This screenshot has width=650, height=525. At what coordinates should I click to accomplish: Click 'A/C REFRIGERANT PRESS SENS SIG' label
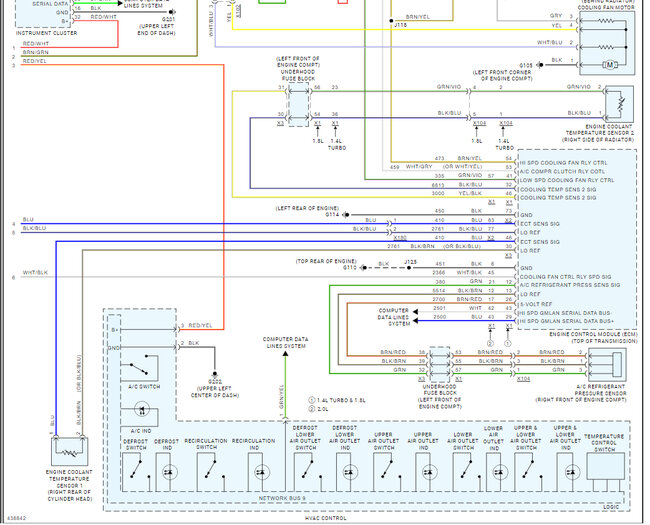click(x=570, y=285)
